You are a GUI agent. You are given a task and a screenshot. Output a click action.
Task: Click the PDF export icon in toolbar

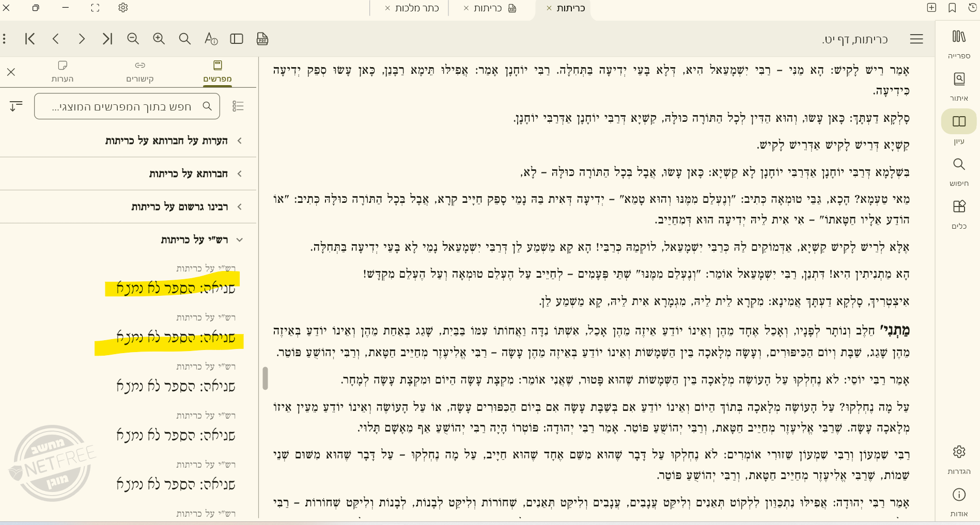pyautogui.click(x=262, y=39)
